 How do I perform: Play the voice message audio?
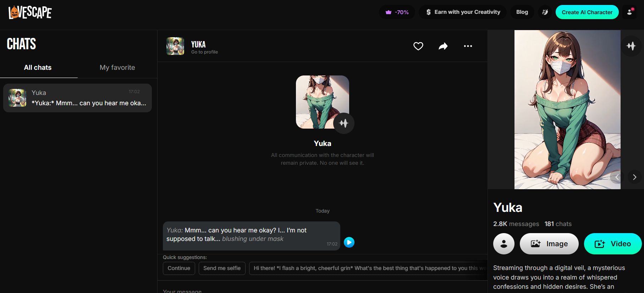pyautogui.click(x=349, y=242)
